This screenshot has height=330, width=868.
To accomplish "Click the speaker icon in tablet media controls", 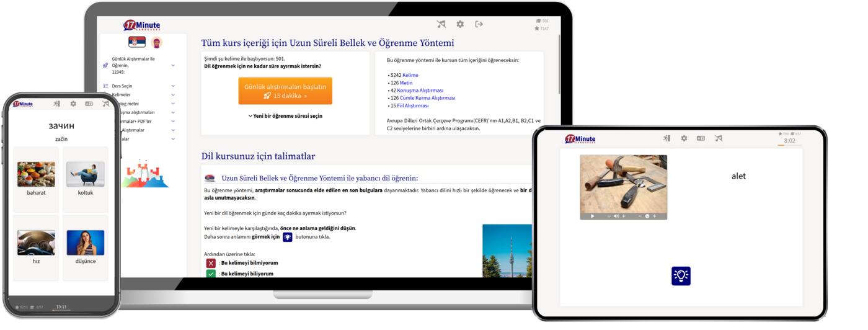I will coord(616,216).
